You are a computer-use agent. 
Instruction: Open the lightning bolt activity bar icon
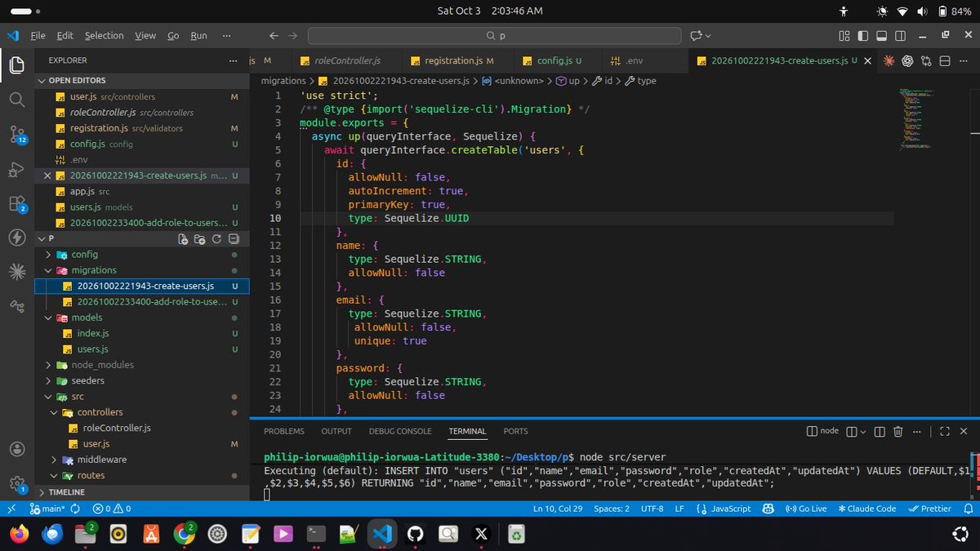click(16, 238)
